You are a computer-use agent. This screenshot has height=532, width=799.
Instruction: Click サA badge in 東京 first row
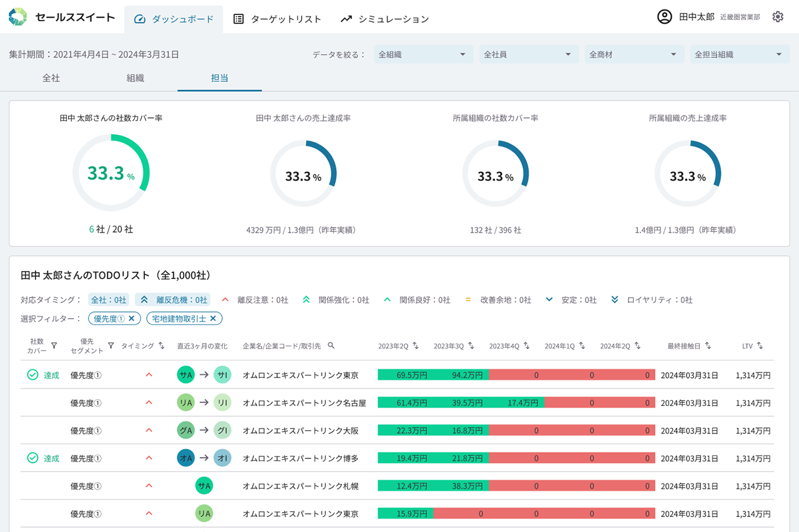click(185, 375)
